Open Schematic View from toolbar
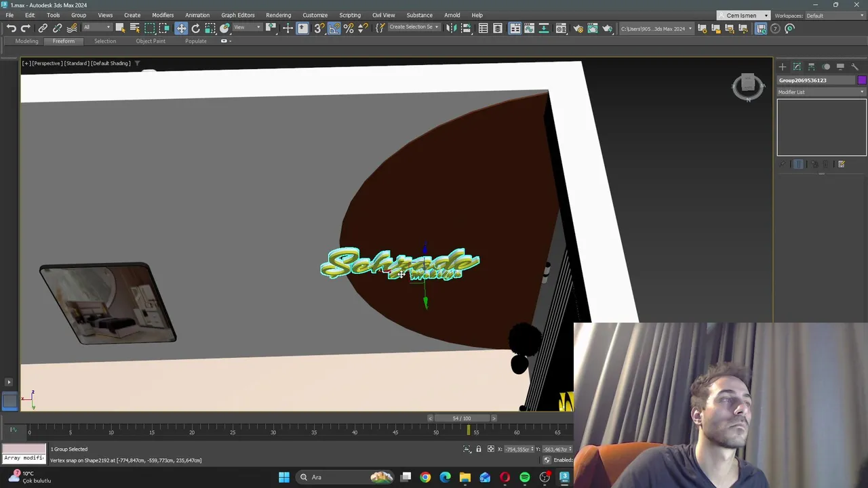The image size is (868, 488). 543,28
